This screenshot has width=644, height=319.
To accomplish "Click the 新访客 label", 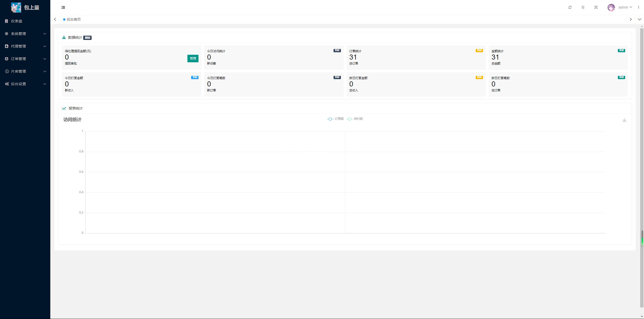I will pos(212,64).
